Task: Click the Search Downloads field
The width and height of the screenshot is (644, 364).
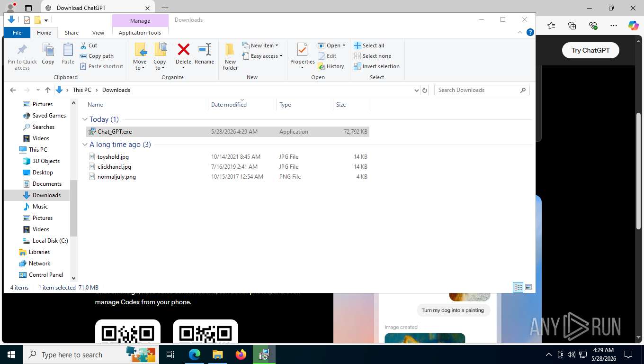Action: (482, 90)
